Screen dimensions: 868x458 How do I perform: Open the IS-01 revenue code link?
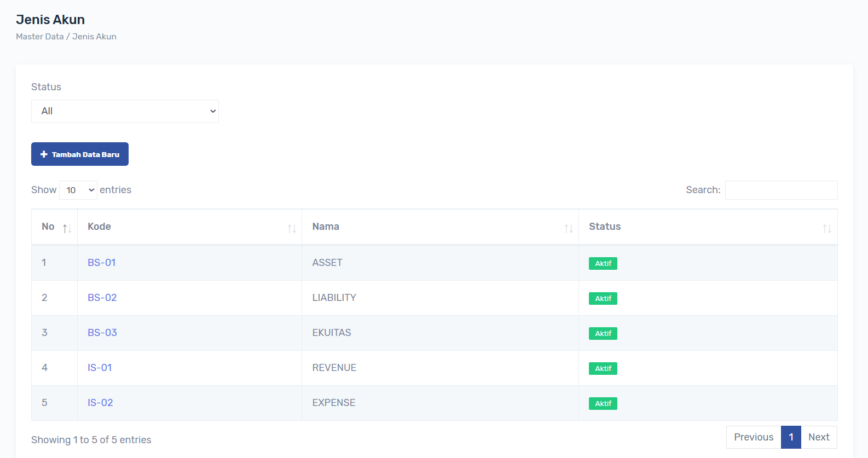(x=100, y=368)
